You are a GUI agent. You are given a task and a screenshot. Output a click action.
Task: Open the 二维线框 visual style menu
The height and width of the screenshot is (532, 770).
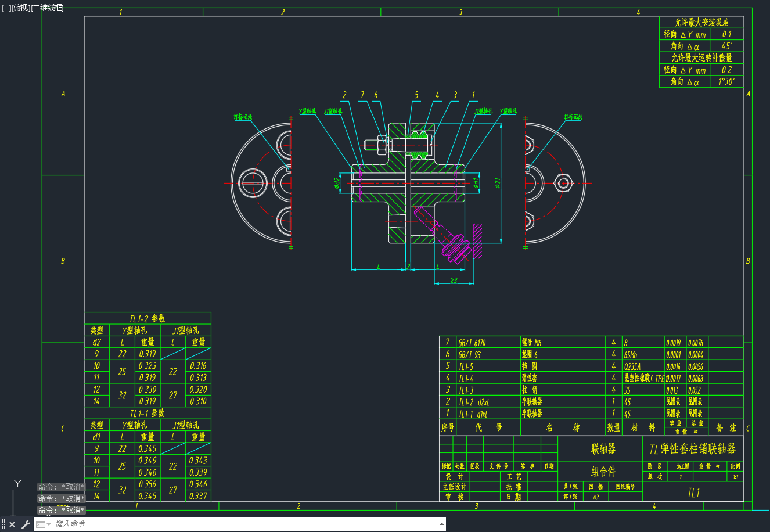coord(48,8)
